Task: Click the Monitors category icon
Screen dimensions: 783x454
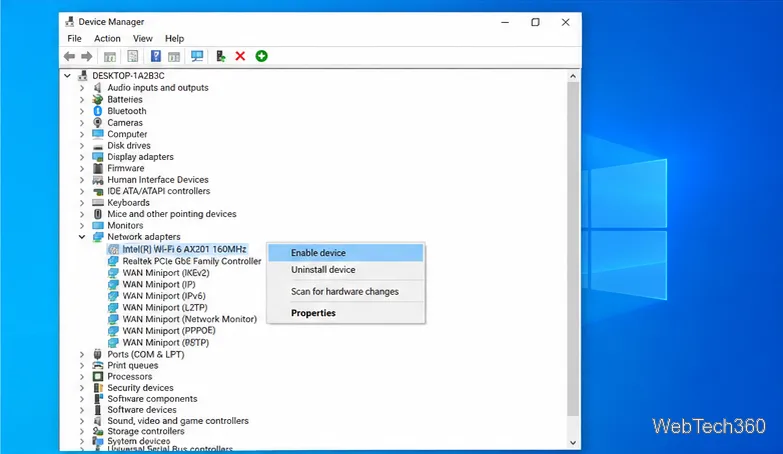Action: [x=98, y=225]
